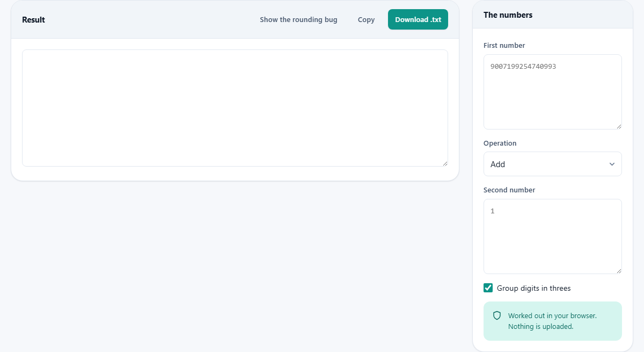The height and width of the screenshot is (352, 644).
Task: Focus the Second number input field
Action: point(553,236)
